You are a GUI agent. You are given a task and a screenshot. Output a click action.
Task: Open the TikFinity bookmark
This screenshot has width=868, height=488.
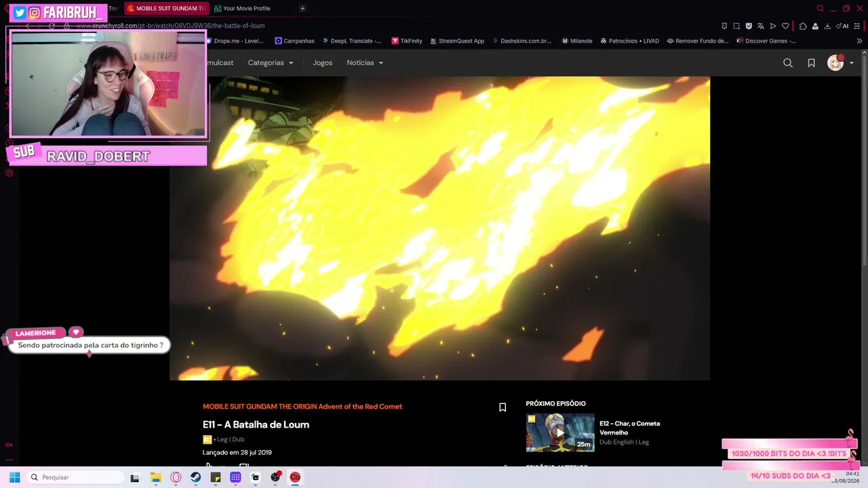[407, 41]
